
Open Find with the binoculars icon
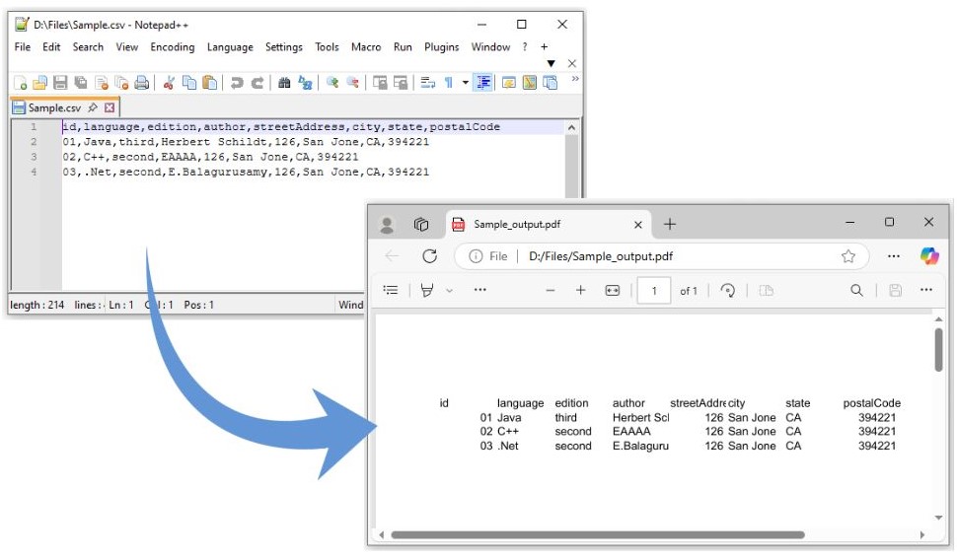pos(284,83)
